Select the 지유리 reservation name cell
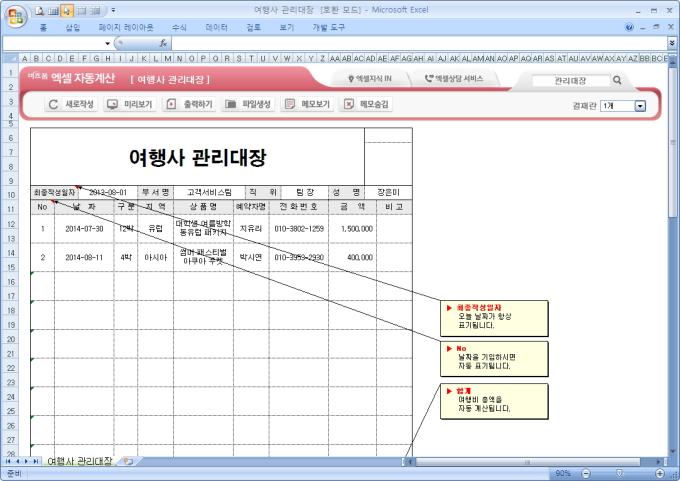The image size is (680, 481). coord(251,229)
